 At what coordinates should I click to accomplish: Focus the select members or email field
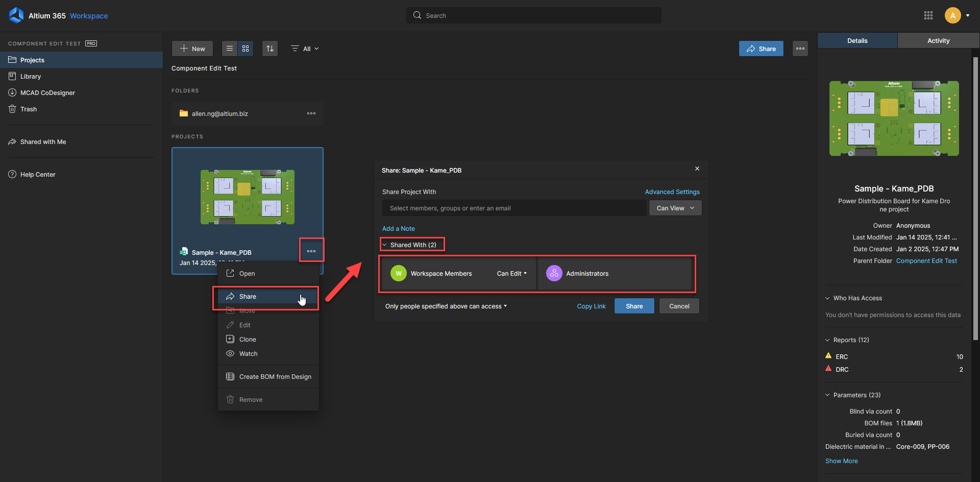514,208
